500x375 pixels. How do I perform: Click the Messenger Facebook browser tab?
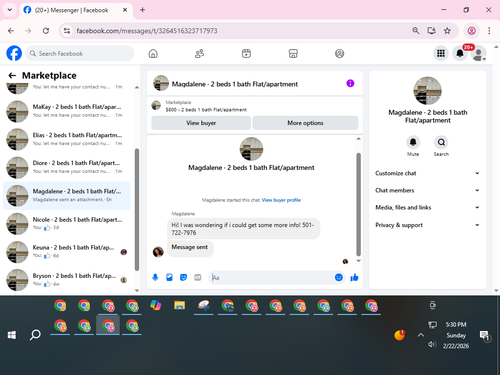(x=76, y=10)
